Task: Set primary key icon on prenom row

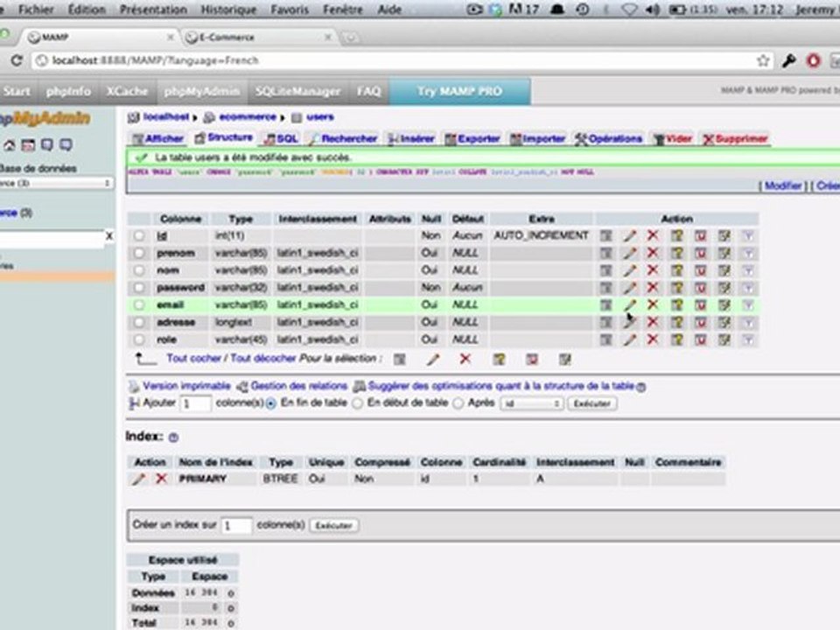Action: tap(677, 254)
